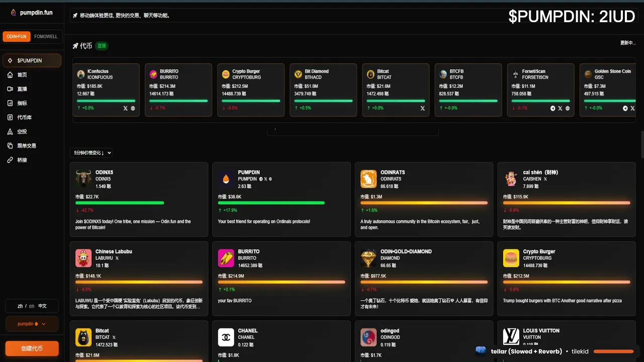Click the 创建代币 create token button
This screenshot has width=644, height=362.
click(x=32, y=348)
